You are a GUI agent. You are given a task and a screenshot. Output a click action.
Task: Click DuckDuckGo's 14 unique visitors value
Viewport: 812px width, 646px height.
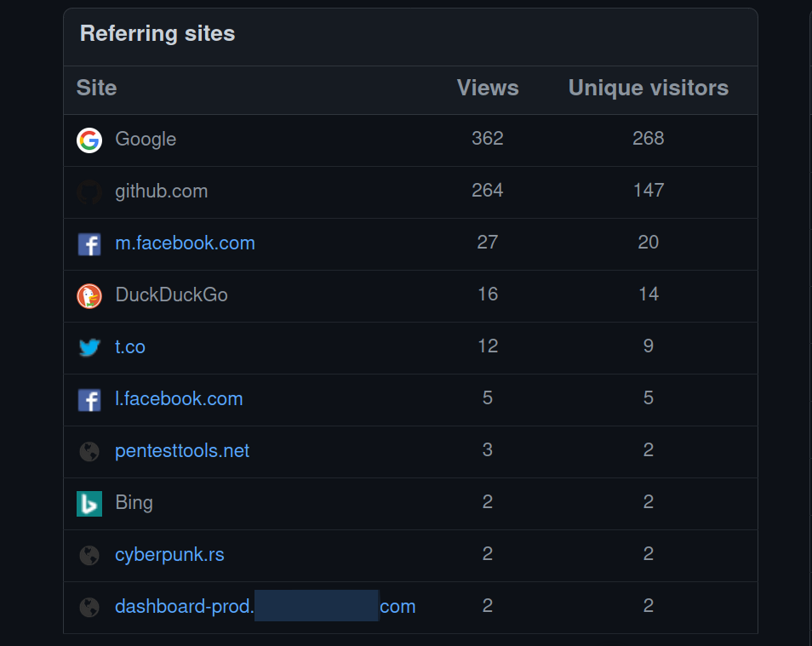coord(649,294)
